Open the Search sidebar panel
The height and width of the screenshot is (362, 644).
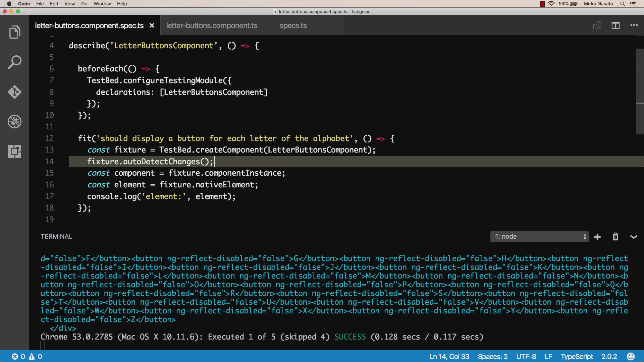(x=14, y=62)
